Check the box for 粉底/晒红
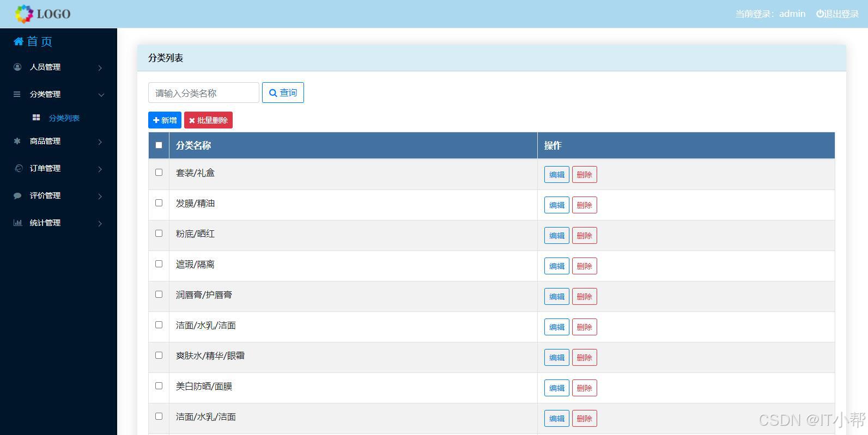Screen dimensions: 868x435 (159, 233)
